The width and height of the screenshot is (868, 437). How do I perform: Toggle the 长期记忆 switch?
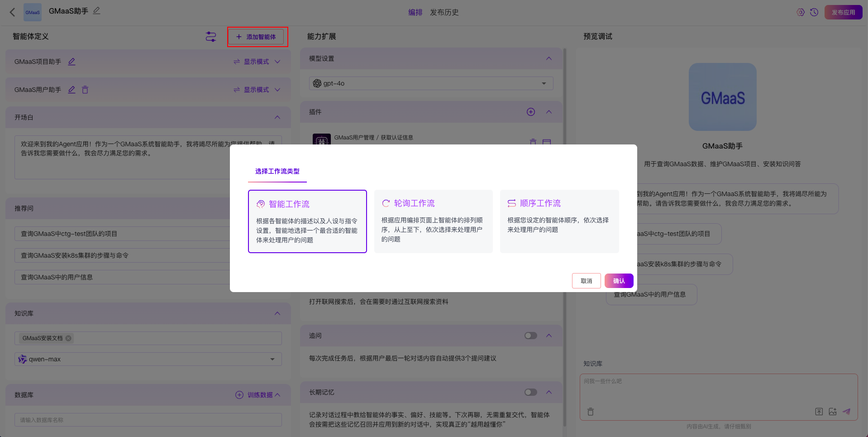point(531,392)
